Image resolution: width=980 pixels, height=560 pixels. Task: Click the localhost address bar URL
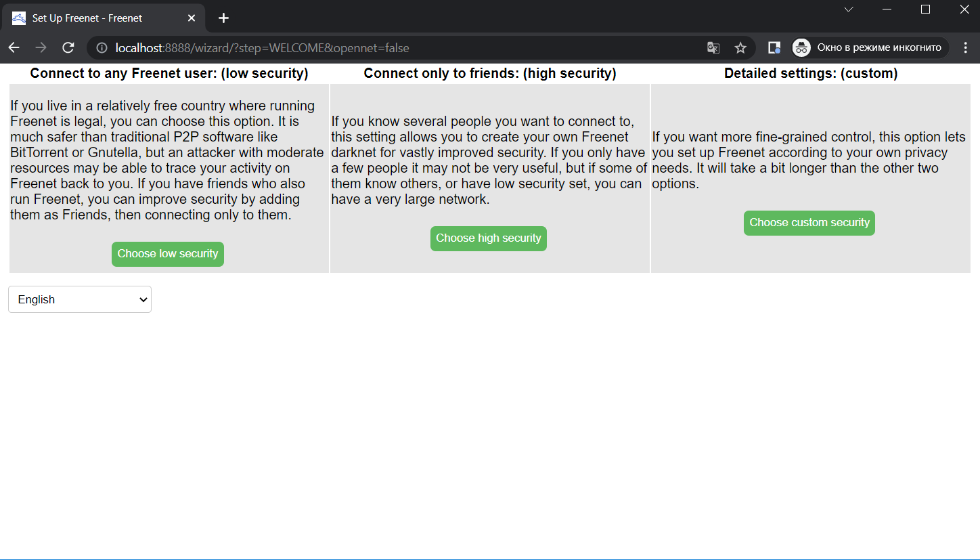tap(262, 48)
